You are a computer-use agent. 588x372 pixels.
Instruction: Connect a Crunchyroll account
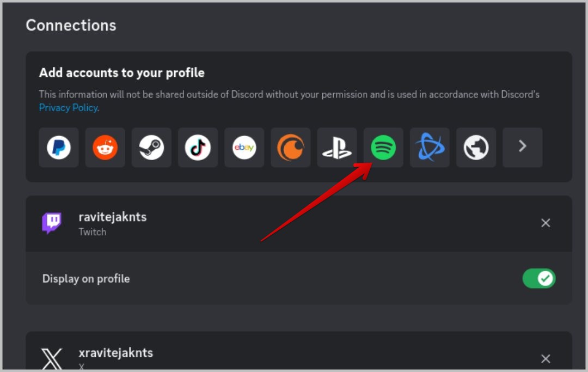291,148
